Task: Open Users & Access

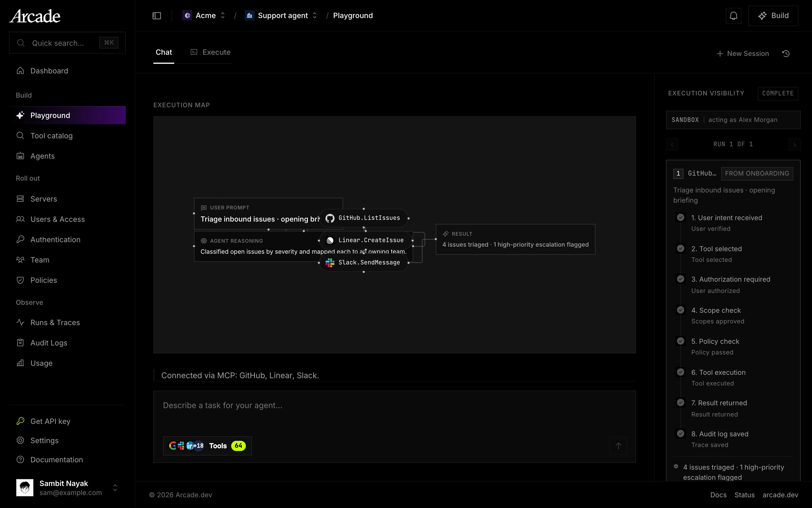Action: (67, 219)
